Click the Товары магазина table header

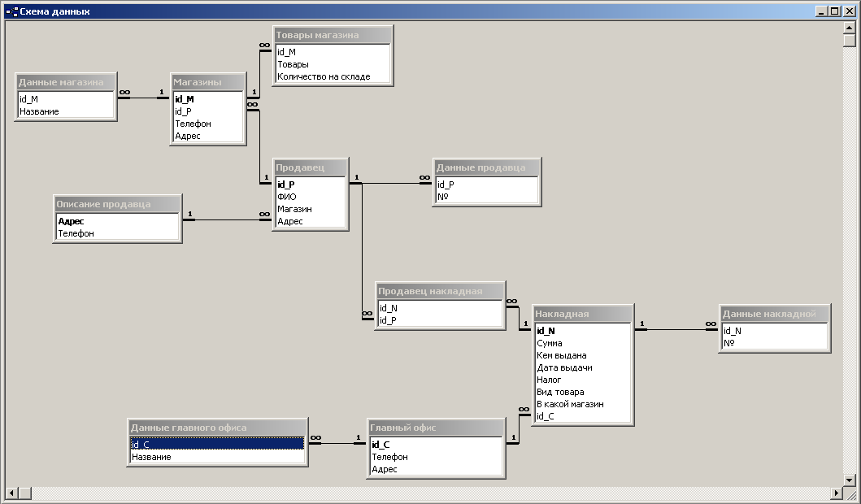click(333, 35)
